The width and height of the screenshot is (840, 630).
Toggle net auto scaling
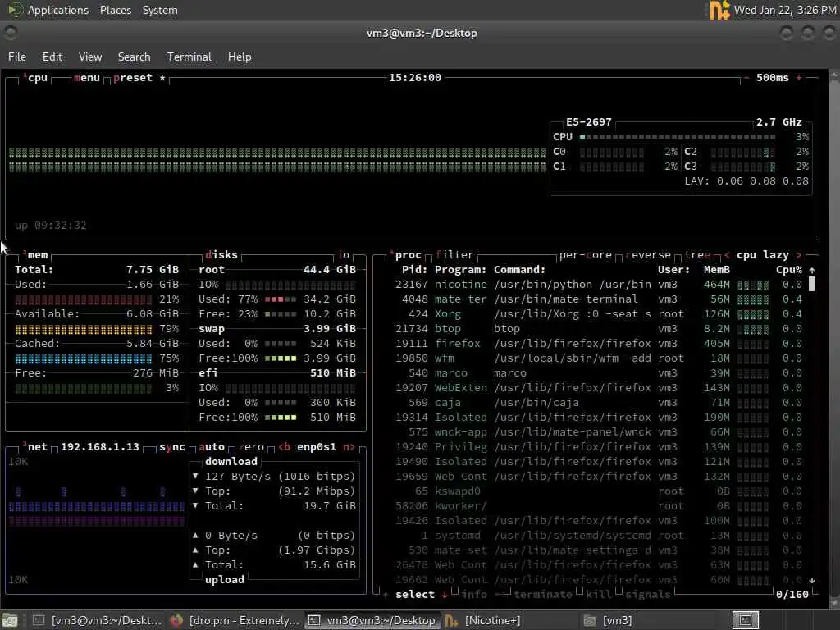click(212, 447)
